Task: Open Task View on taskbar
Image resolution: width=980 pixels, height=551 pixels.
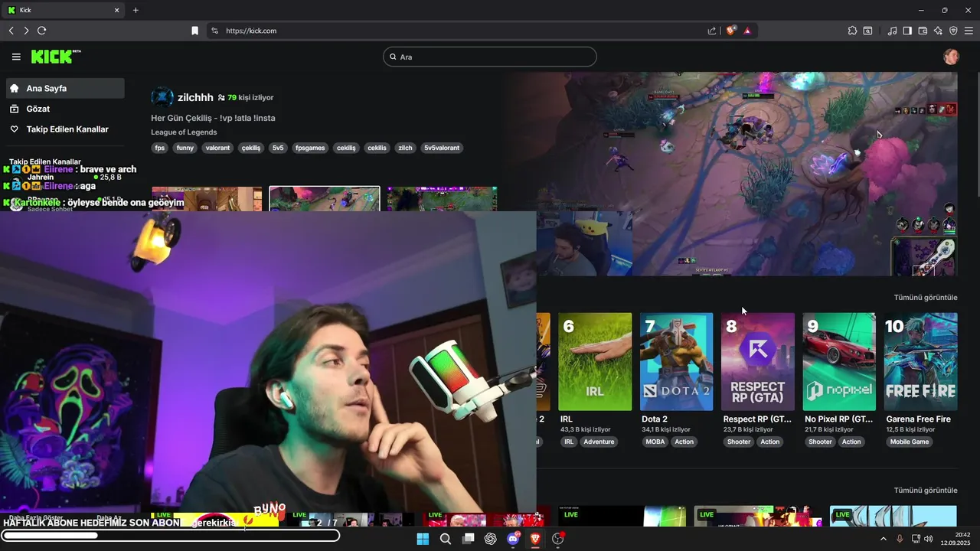Action: point(468,539)
